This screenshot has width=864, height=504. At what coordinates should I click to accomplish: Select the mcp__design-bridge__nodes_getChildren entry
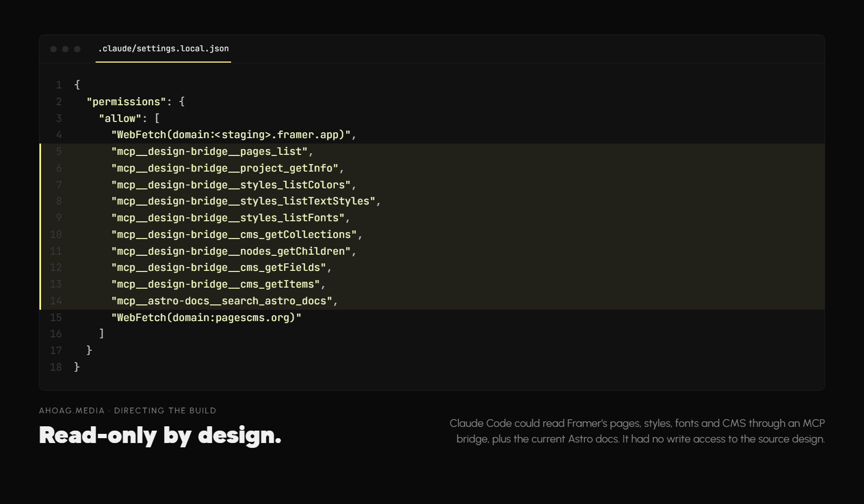(x=231, y=251)
